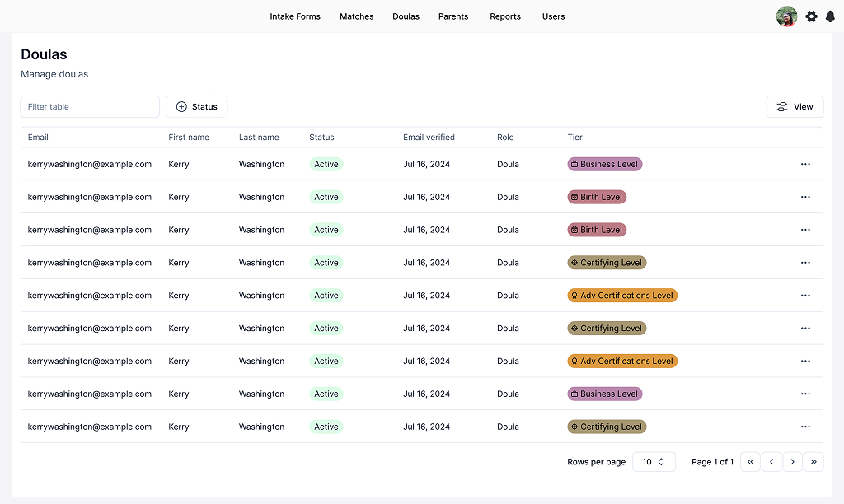The width and height of the screenshot is (844, 504).
Task: Jump to the last page
Action: [x=814, y=462]
